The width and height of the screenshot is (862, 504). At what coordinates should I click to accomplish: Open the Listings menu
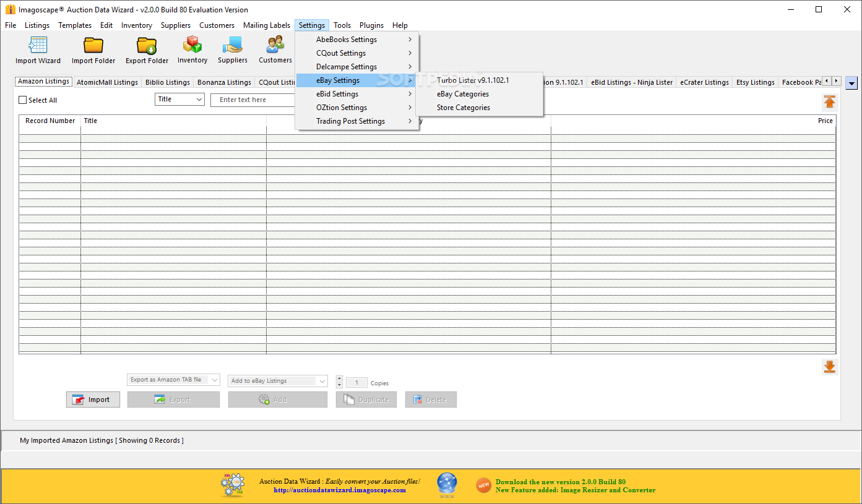click(37, 25)
